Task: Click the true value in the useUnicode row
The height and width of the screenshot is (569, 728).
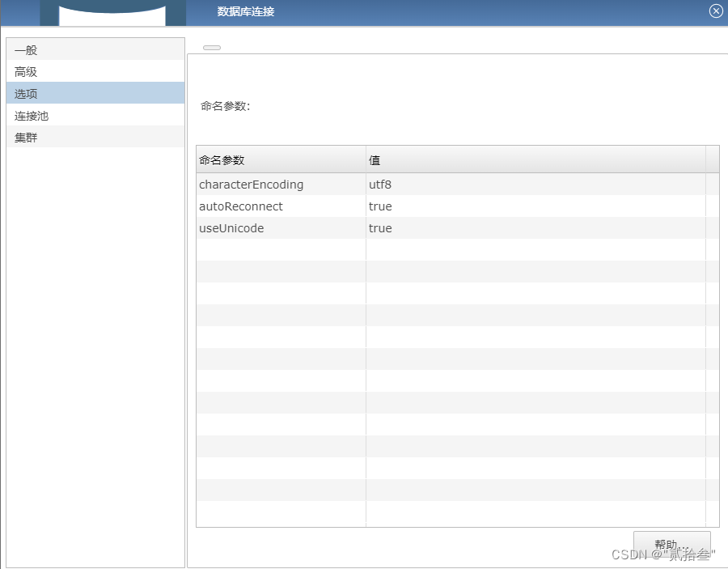Action: tap(535, 228)
